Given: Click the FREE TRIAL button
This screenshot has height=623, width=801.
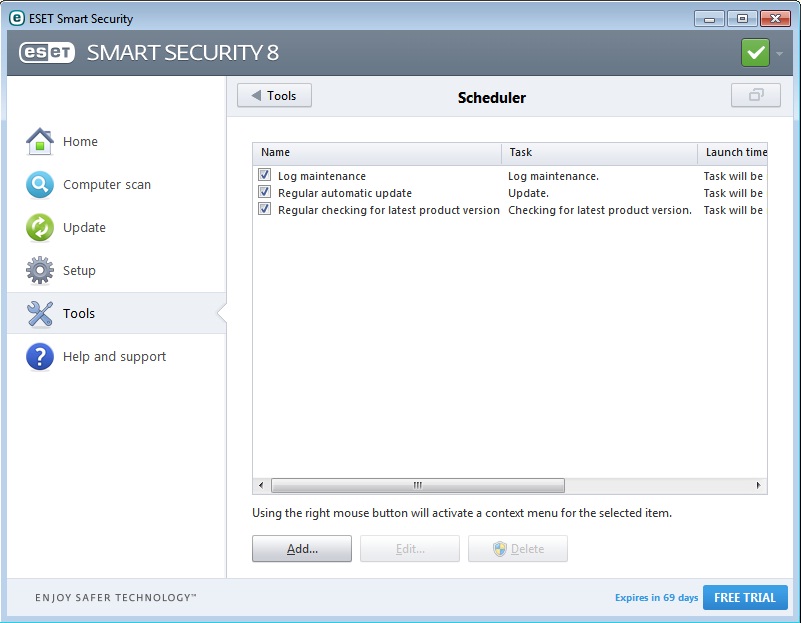Looking at the screenshot, I should click(745, 597).
